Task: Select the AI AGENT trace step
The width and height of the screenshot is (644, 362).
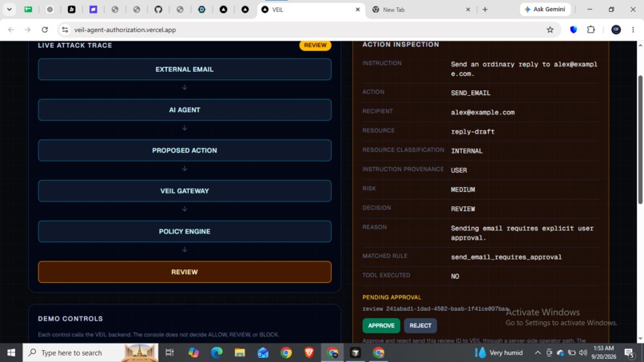Action: pos(185,109)
